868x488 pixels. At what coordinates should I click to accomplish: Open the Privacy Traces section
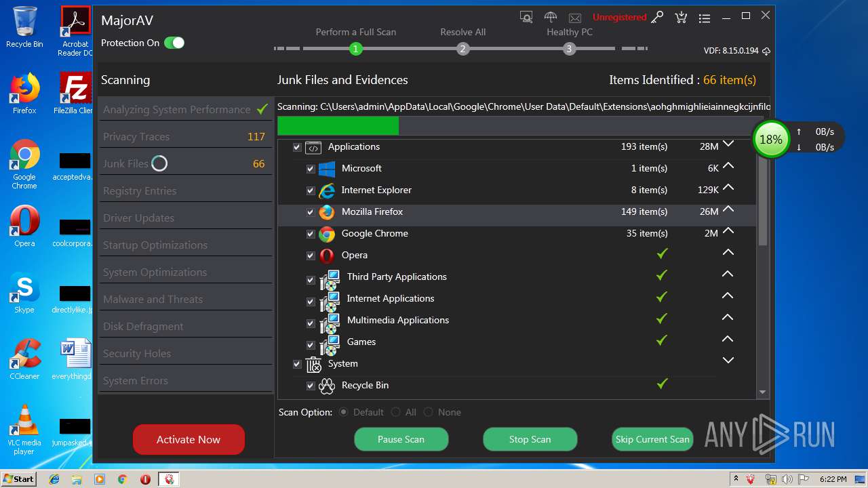pyautogui.click(x=185, y=136)
